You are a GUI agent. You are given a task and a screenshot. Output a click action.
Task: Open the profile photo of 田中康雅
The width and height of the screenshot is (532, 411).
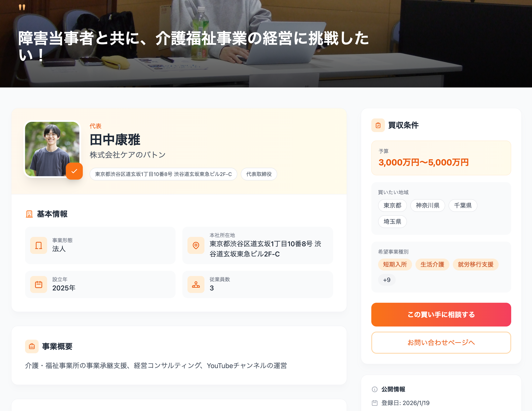pos(52,149)
